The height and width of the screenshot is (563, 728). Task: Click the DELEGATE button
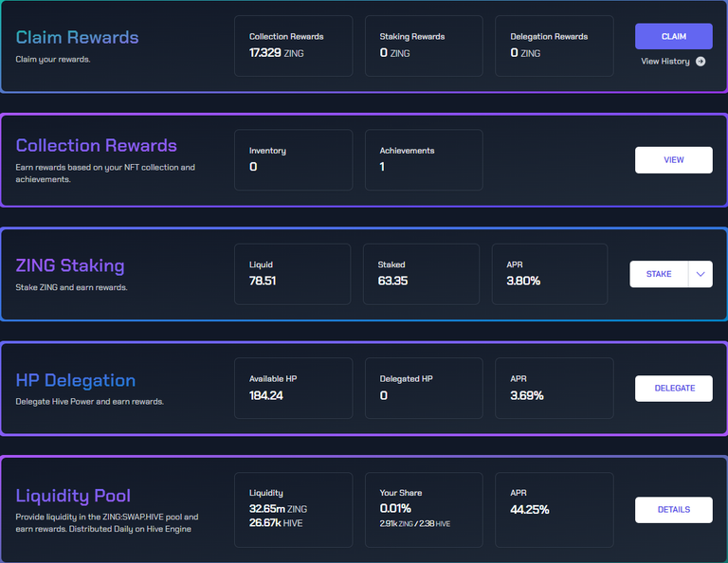(x=674, y=389)
